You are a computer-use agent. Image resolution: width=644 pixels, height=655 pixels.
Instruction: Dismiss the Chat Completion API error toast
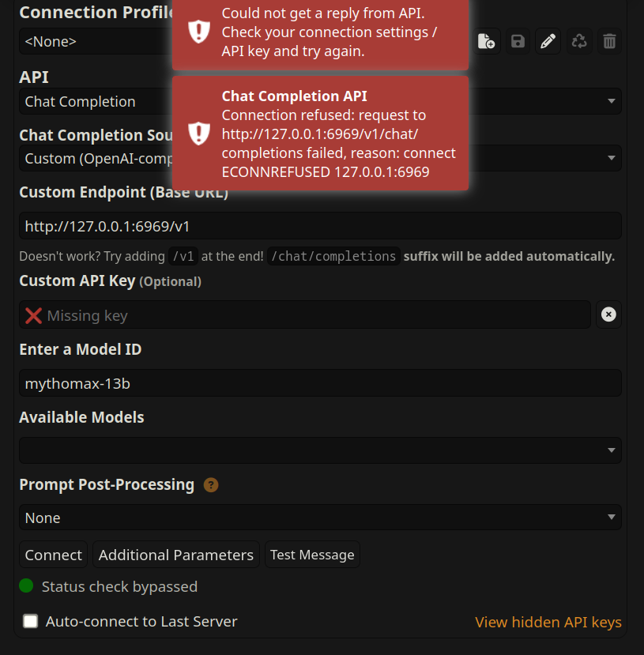coord(320,134)
